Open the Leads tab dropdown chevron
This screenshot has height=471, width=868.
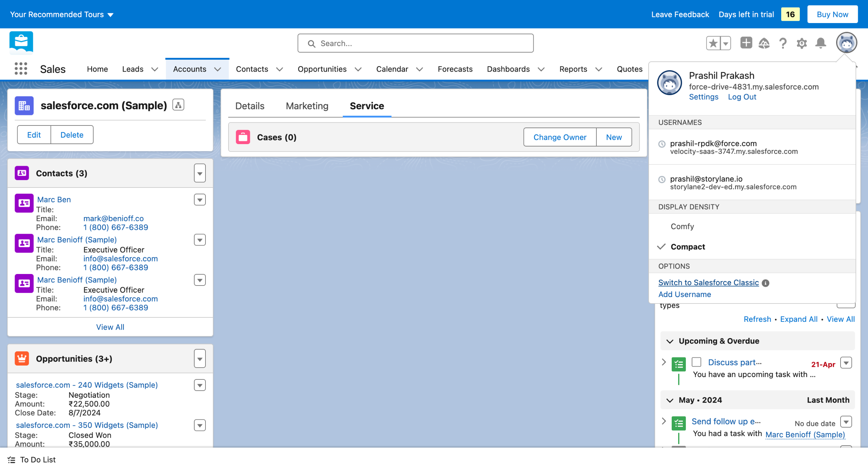[155, 69]
